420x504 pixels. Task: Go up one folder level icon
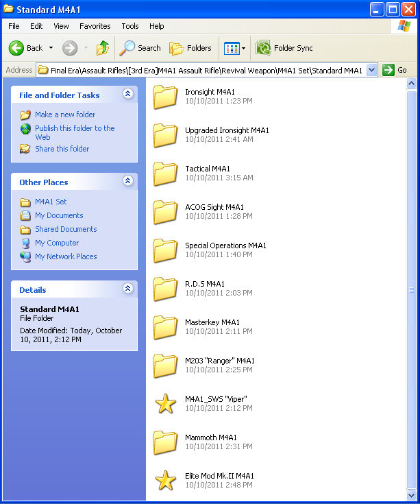point(103,48)
